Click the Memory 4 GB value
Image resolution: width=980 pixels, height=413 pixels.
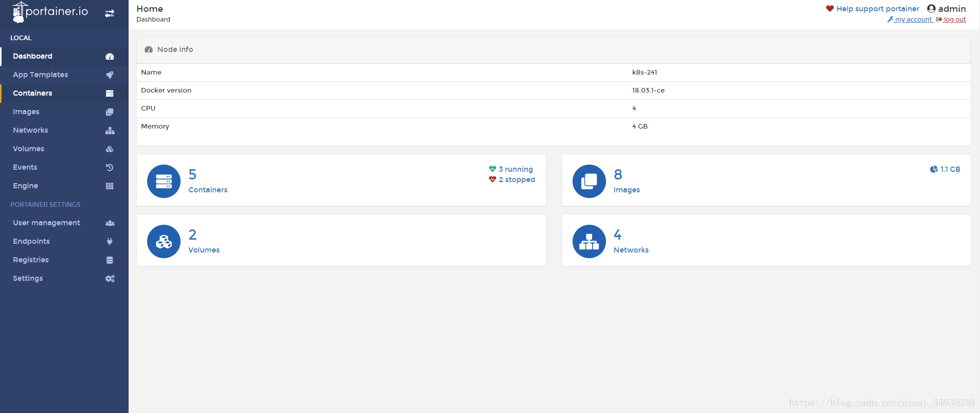click(x=640, y=127)
